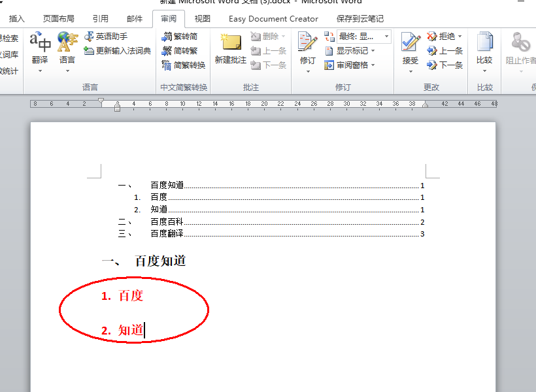The width and height of the screenshot is (536, 392).
Task: Switch to the Mailings (邮件) tab
Action: pos(135,19)
